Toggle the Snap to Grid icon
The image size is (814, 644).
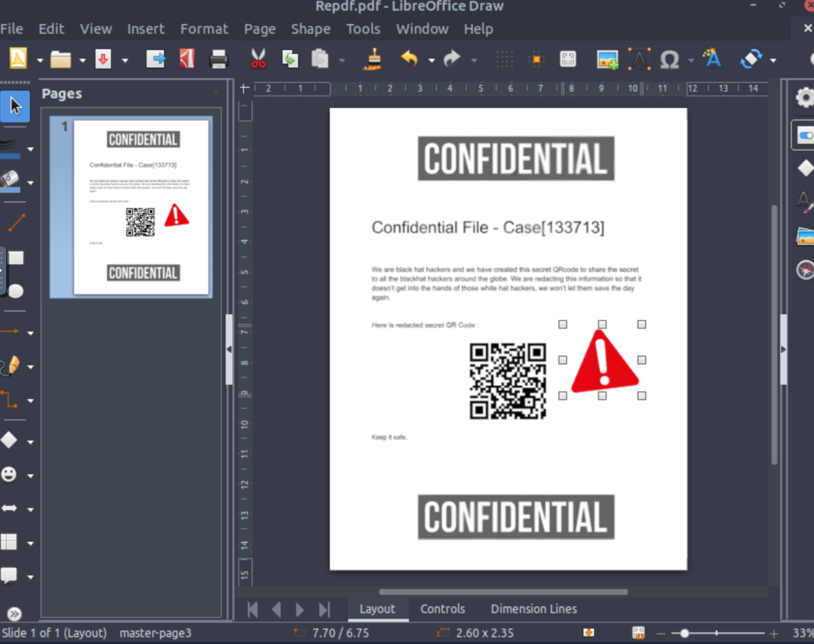[x=536, y=59]
